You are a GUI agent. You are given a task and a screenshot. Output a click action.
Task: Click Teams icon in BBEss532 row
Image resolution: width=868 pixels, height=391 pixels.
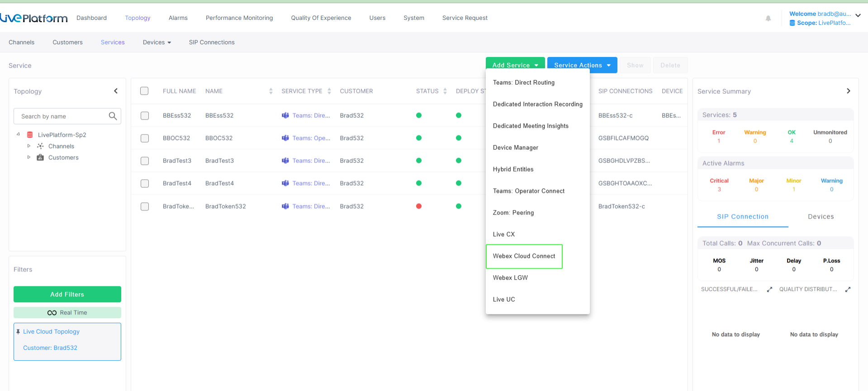click(x=285, y=115)
